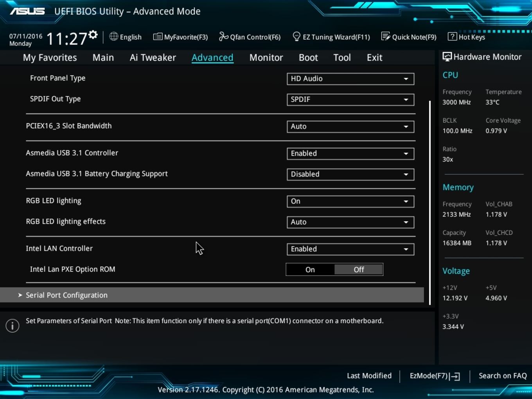Open the Boot tab
Image resolution: width=532 pixels, height=399 pixels.
coord(308,58)
